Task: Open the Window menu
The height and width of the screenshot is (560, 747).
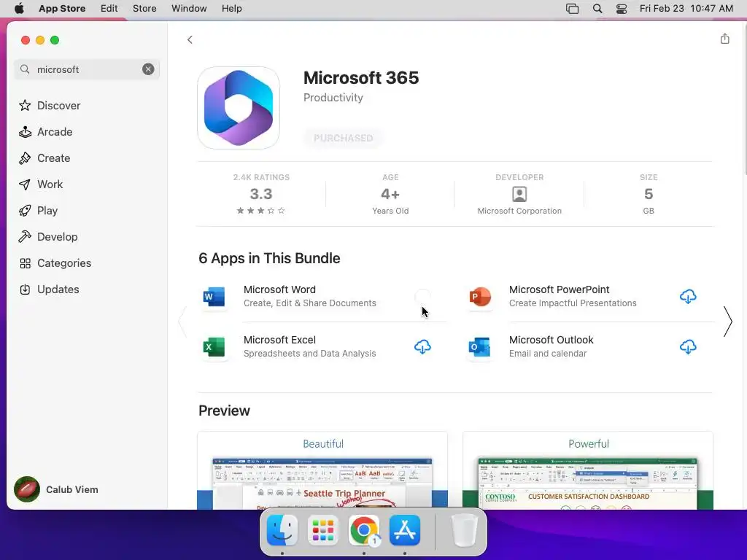Action: coord(189,8)
